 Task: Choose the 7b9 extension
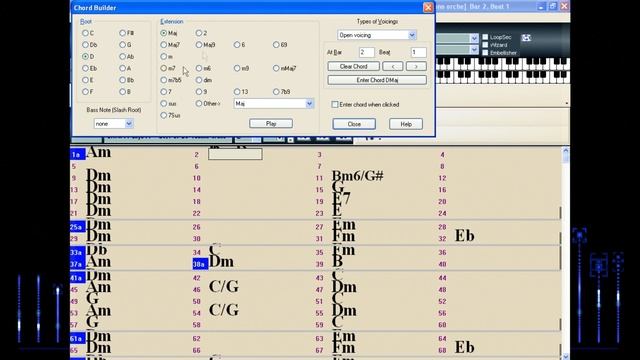pos(276,92)
